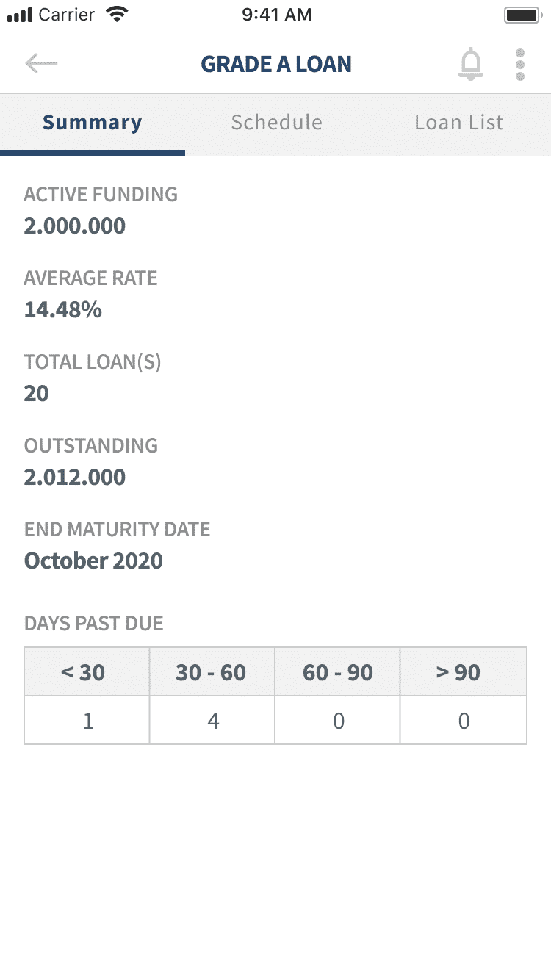Screen dimensions: 551x980
Task: Select the Outstanding amount 2.012.000
Action: pyautogui.click(x=75, y=477)
